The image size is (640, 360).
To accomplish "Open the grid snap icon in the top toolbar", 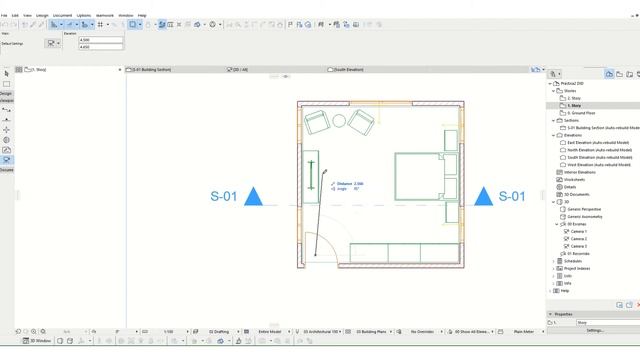I will click(100, 24).
